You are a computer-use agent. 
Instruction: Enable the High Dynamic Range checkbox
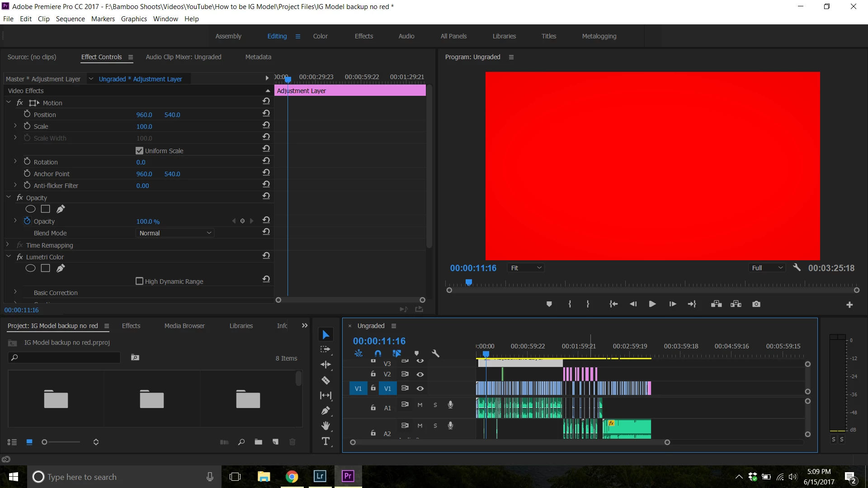(x=139, y=281)
